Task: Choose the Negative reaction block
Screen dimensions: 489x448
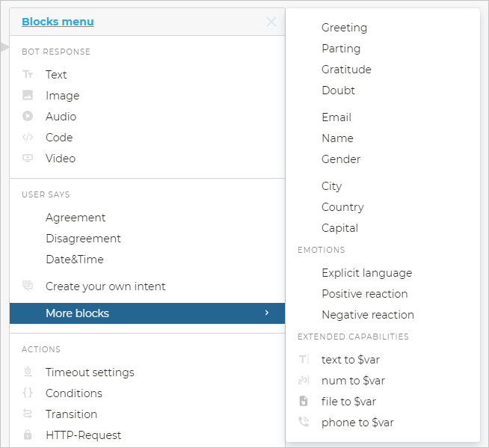Action: click(367, 315)
